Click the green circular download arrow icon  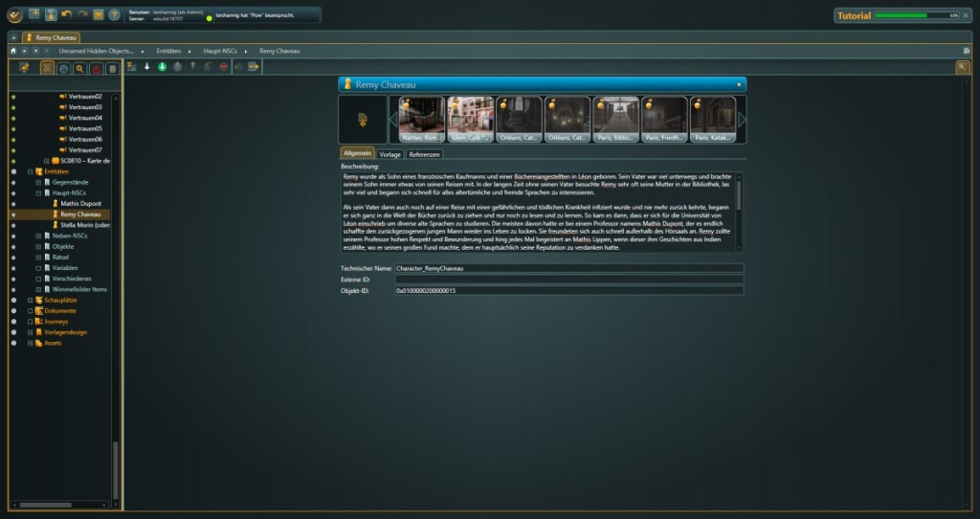[x=162, y=67]
